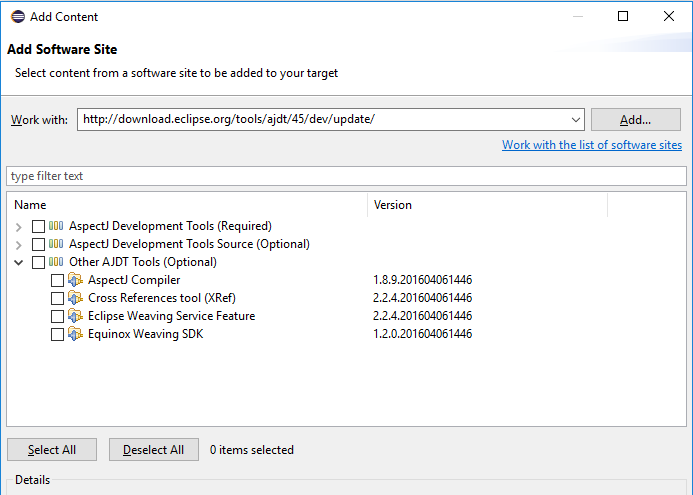Click version 1.8.9.201604061446 cell
The image size is (693, 495).
coord(423,280)
